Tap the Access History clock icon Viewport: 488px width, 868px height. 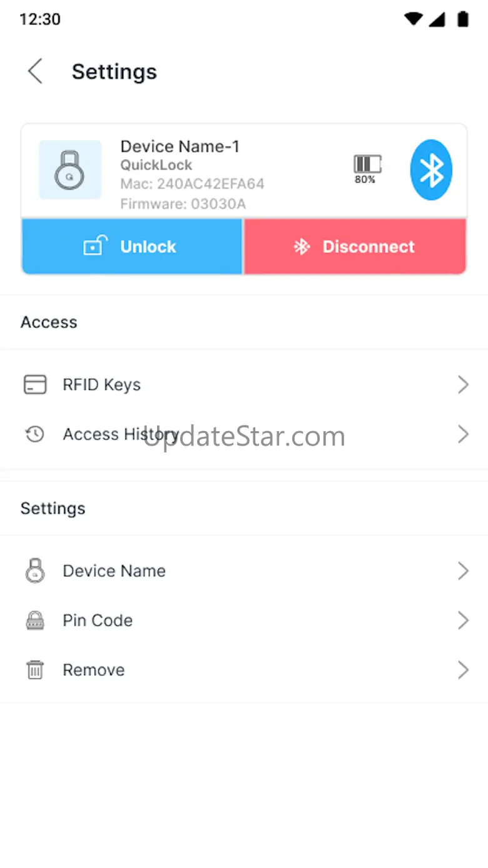[x=34, y=434]
